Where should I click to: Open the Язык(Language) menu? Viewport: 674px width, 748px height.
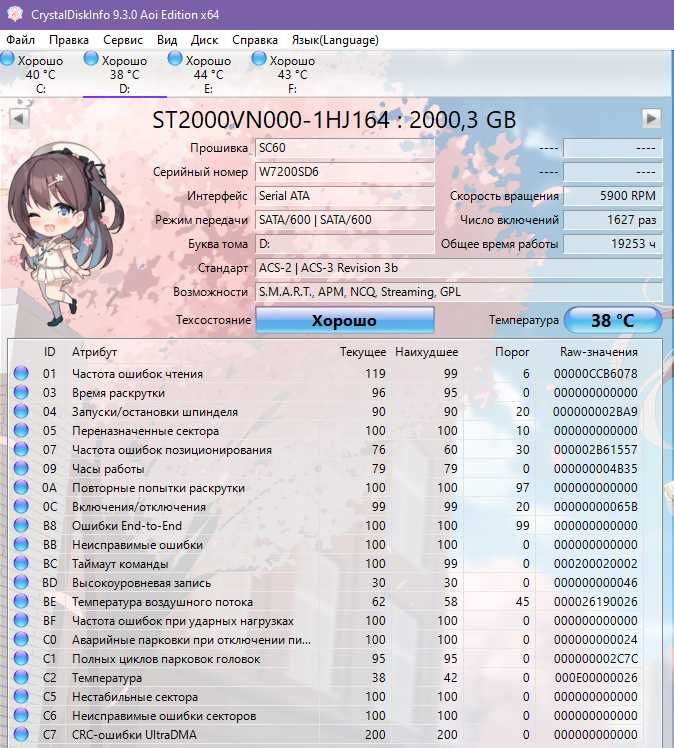pos(335,40)
